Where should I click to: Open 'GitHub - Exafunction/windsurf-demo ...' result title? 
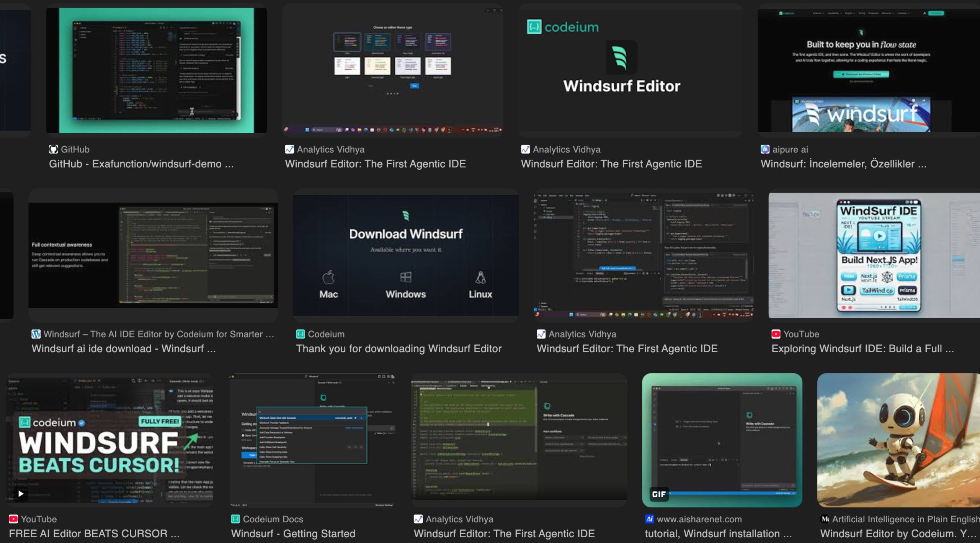(141, 164)
